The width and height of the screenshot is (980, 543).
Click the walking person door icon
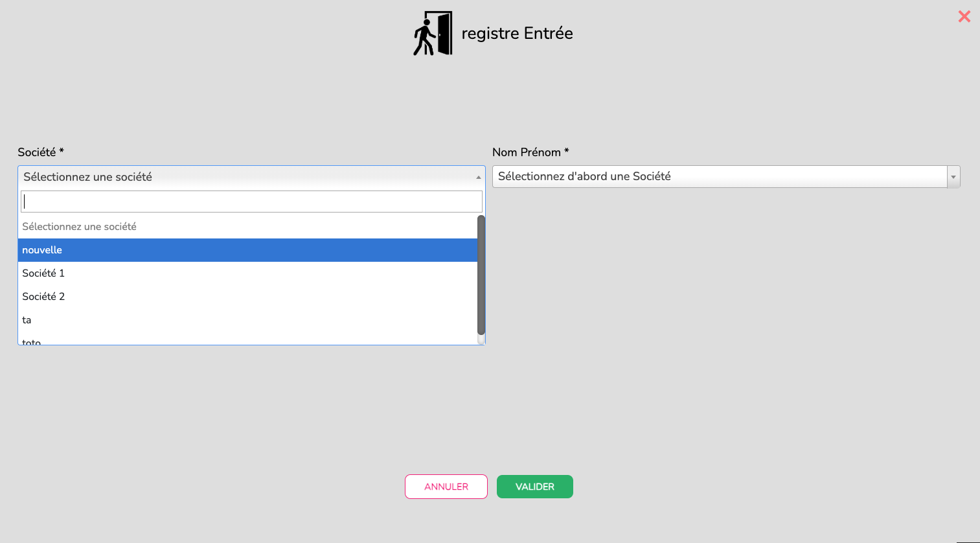pos(433,33)
